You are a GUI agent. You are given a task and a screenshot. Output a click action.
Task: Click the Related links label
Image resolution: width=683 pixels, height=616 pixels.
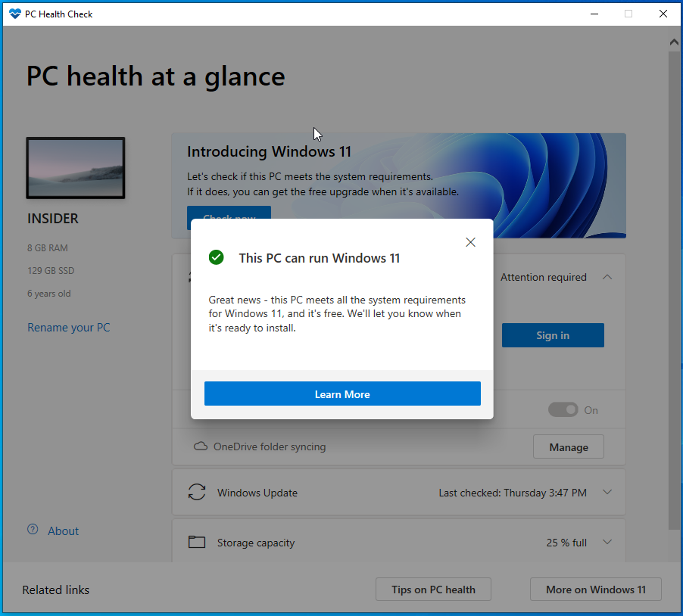pos(56,590)
